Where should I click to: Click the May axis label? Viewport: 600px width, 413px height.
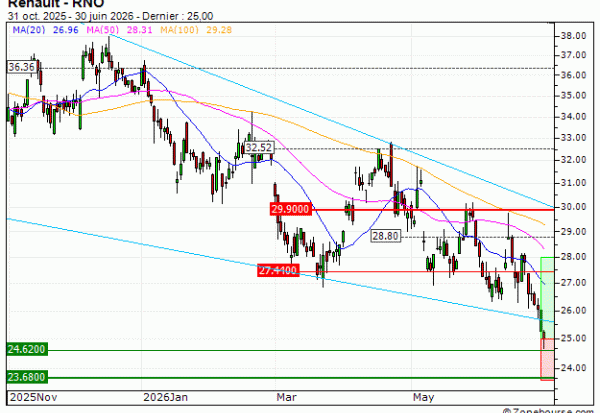coord(423,397)
